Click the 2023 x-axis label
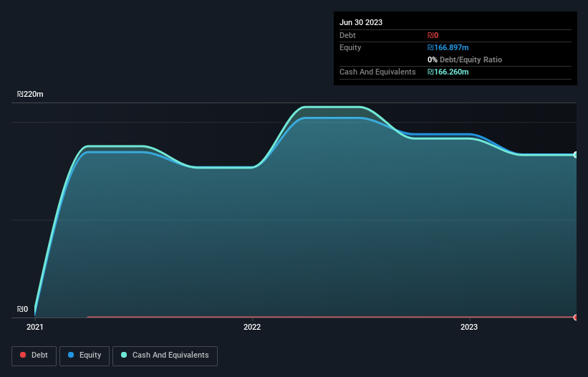This screenshot has height=377, width=588. (x=469, y=327)
